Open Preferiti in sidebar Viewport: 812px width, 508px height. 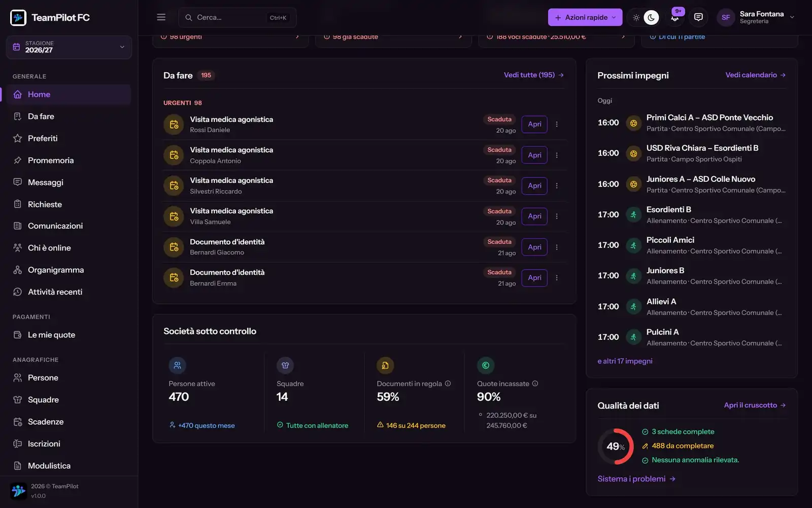(69, 138)
